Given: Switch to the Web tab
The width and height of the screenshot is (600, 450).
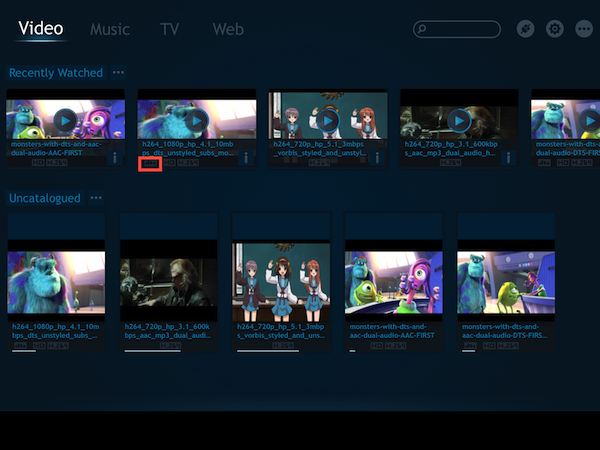Looking at the screenshot, I should (228, 29).
